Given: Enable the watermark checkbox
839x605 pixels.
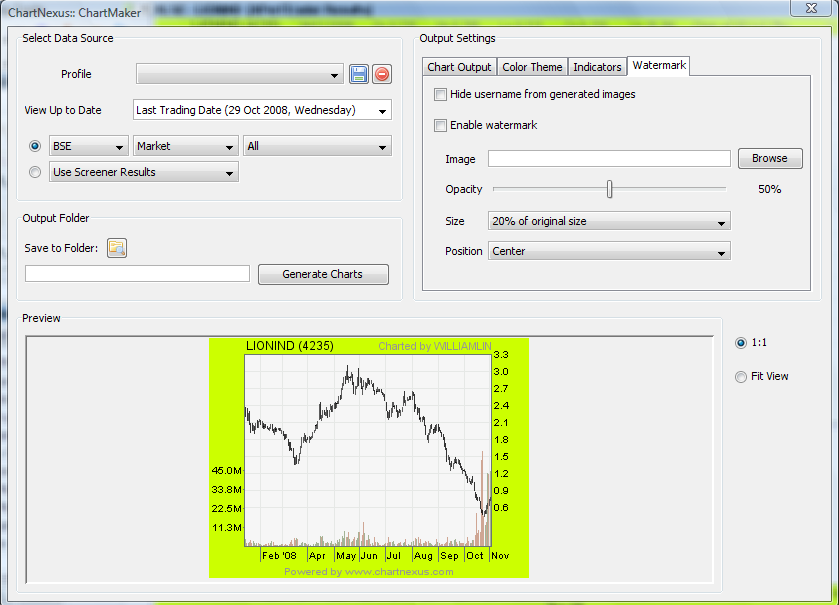Looking at the screenshot, I should tap(441, 125).
